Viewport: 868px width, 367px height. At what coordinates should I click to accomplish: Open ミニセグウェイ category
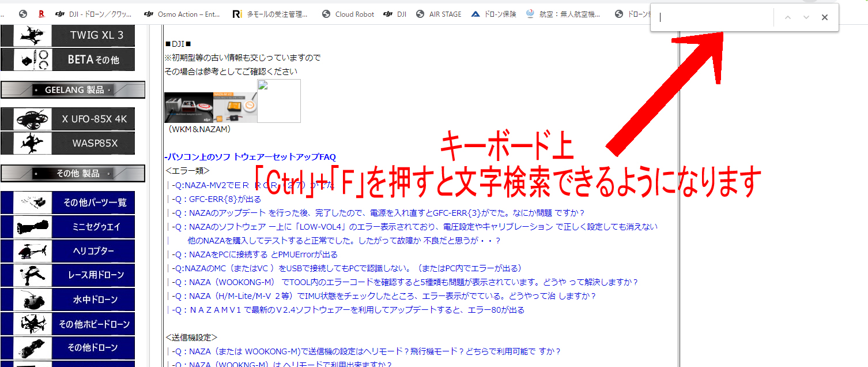click(67, 227)
